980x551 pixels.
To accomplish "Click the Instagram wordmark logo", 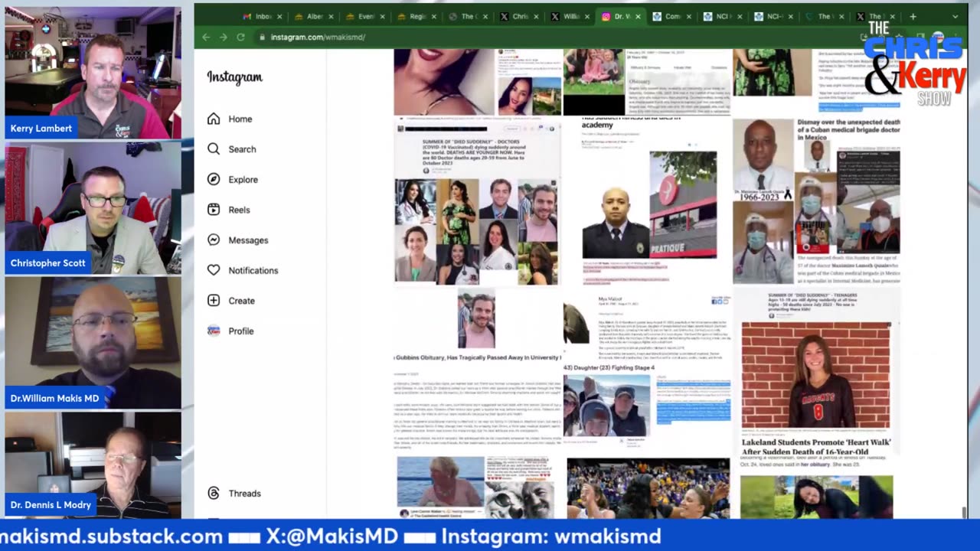I will [234, 77].
